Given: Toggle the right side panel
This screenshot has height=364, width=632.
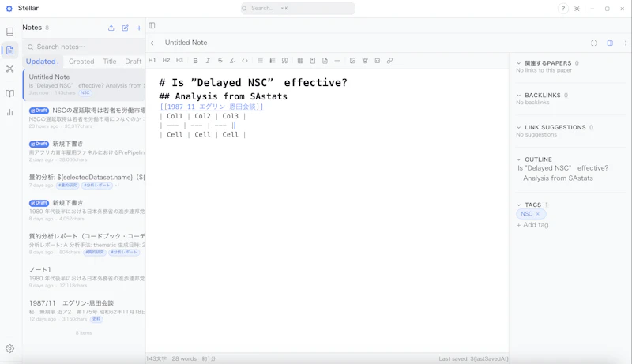Looking at the screenshot, I should 610,43.
